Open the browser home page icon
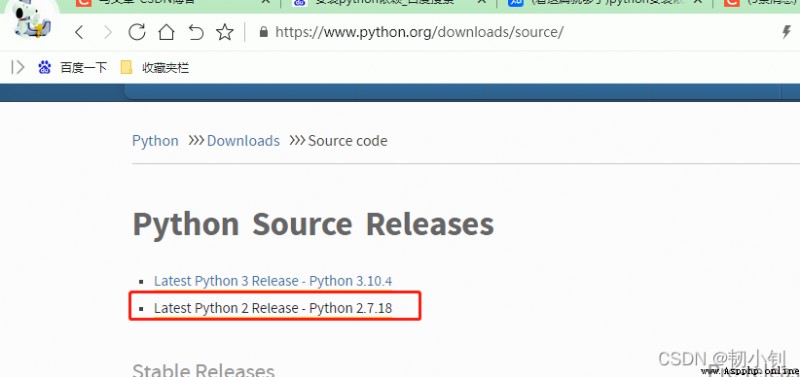 166,32
